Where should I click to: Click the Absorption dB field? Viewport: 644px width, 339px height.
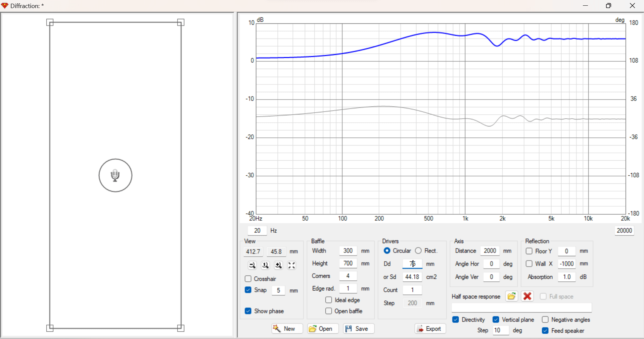pyautogui.click(x=567, y=277)
